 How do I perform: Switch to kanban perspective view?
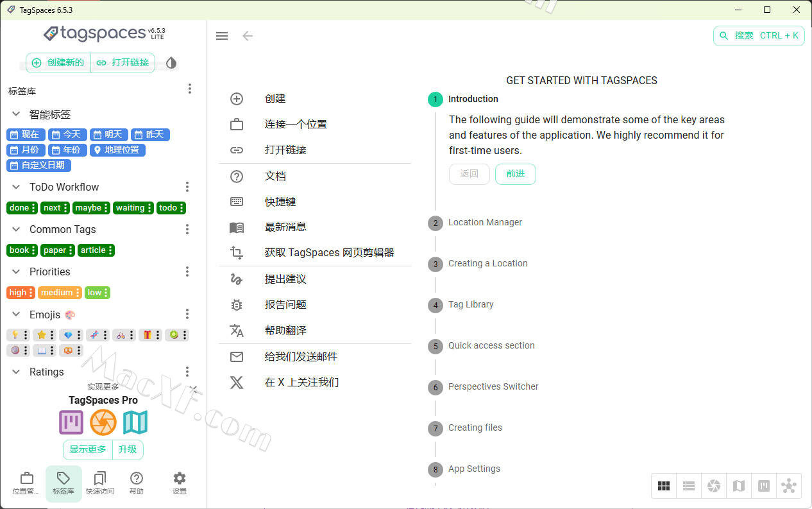click(x=764, y=486)
